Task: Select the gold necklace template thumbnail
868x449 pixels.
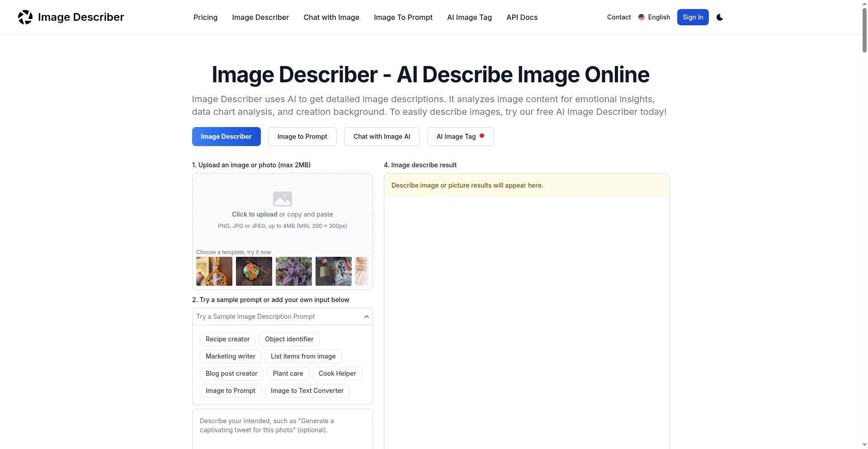Action: (x=214, y=271)
